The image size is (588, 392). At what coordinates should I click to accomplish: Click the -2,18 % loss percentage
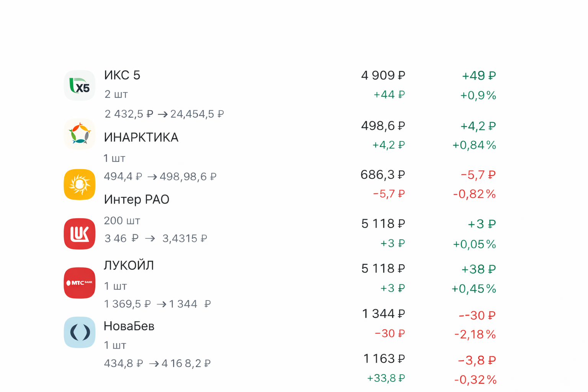tap(475, 335)
